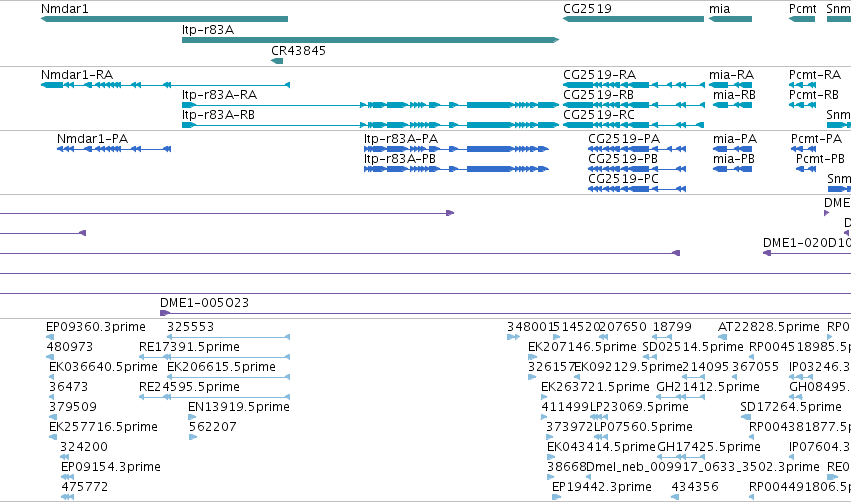851x502 pixels.
Task: Select the Pcmt-PB protein label
Action: coord(820,158)
